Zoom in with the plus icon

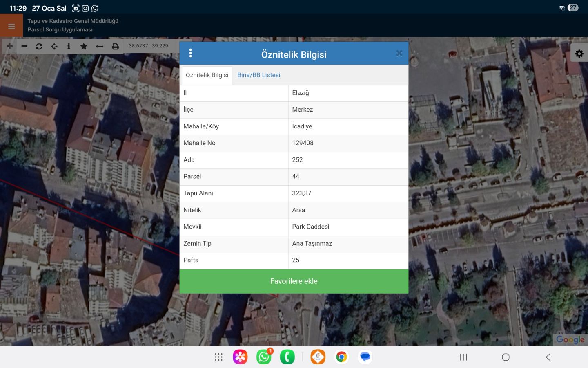click(x=10, y=46)
